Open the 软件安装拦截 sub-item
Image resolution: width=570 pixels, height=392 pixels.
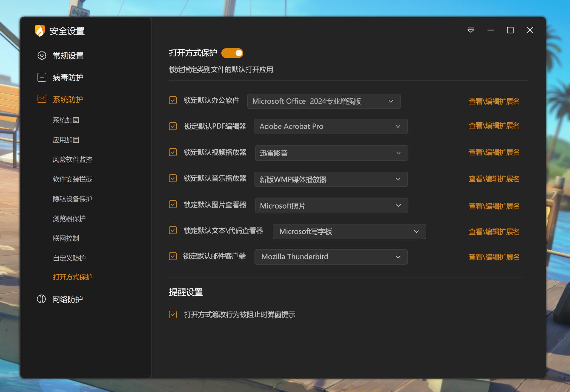(x=72, y=179)
